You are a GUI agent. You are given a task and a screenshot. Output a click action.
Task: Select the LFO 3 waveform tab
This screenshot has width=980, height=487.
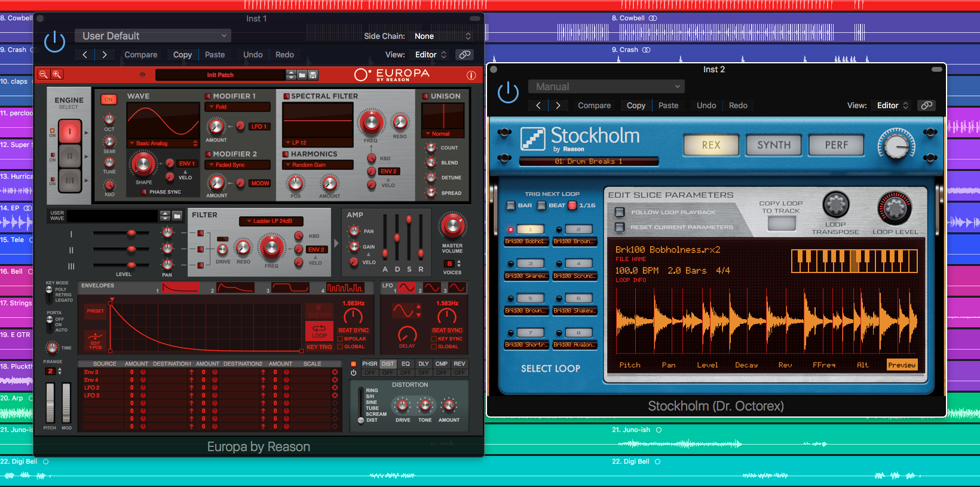457,288
